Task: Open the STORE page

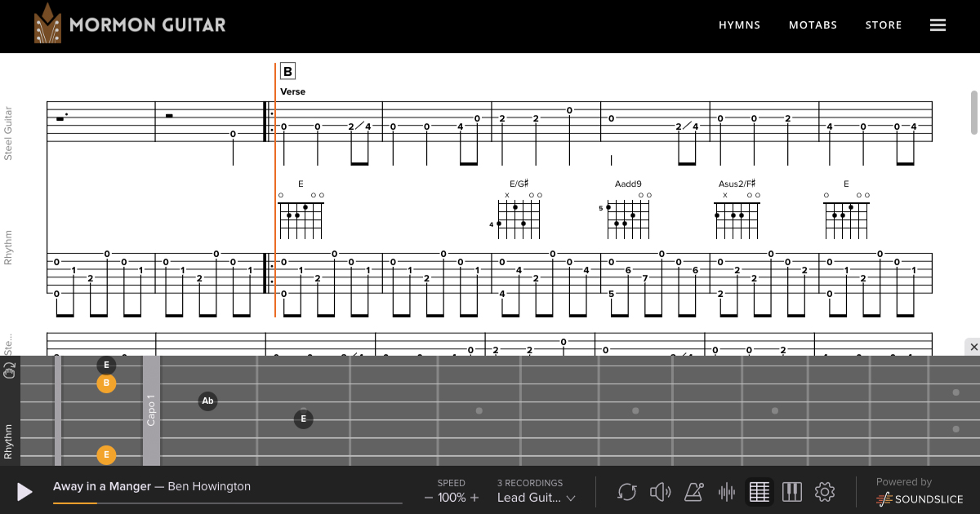Action: coord(884,25)
